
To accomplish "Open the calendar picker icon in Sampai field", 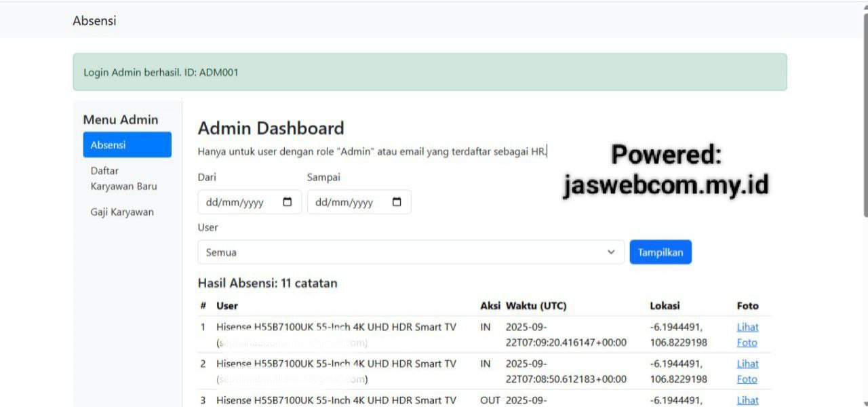I will (x=397, y=202).
